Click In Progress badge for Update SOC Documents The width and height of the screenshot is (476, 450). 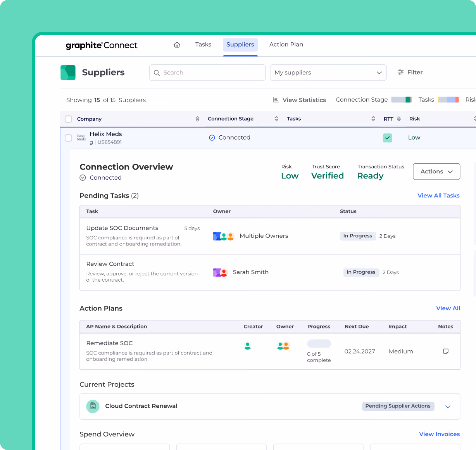(x=358, y=236)
